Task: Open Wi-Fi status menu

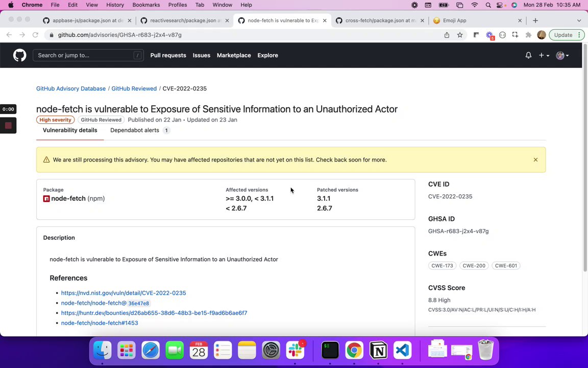Action: click(474, 5)
